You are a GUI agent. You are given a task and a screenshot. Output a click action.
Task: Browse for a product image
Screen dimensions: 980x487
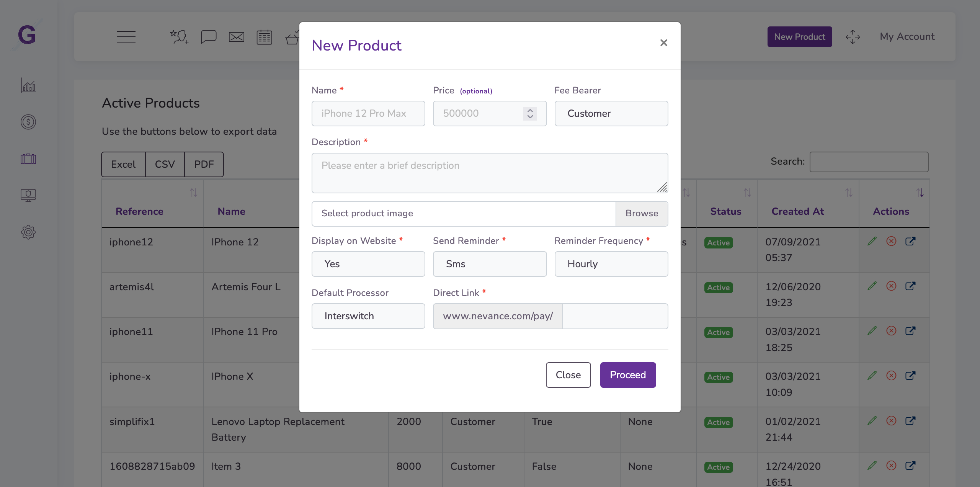pos(642,213)
